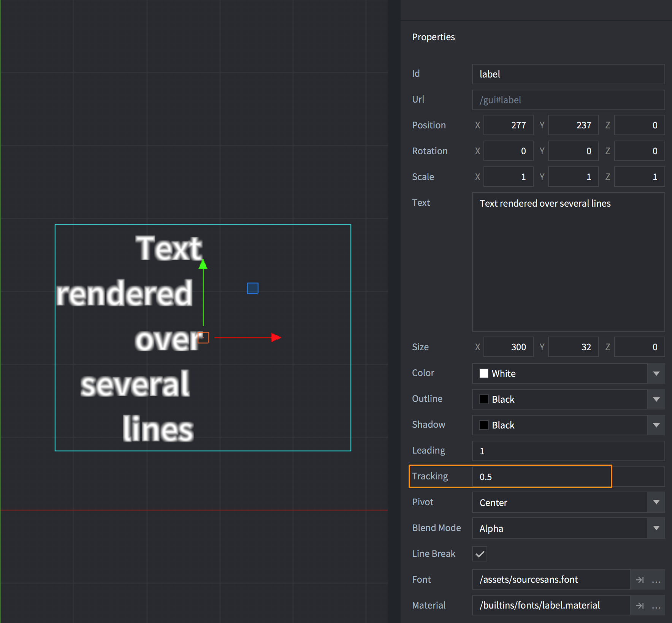Open the Font resource with the jump arrow icon
Viewport: 672px width, 623px height.
pyautogui.click(x=640, y=579)
